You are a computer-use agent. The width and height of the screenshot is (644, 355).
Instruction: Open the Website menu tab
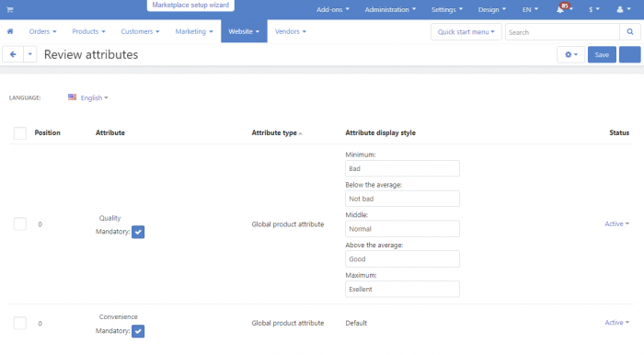tap(244, 31)
